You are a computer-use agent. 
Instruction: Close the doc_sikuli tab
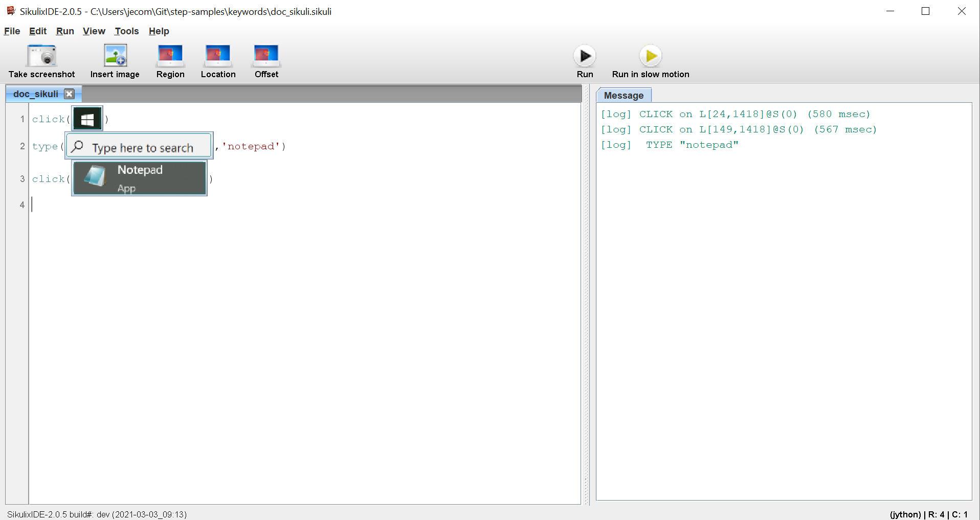69,94
